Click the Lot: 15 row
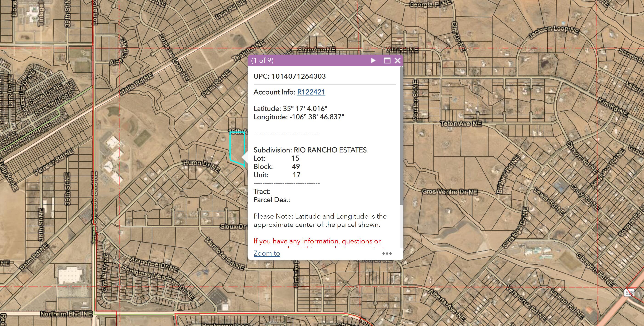The height and width of the screenshot is (326, 644). click(276, 158)
